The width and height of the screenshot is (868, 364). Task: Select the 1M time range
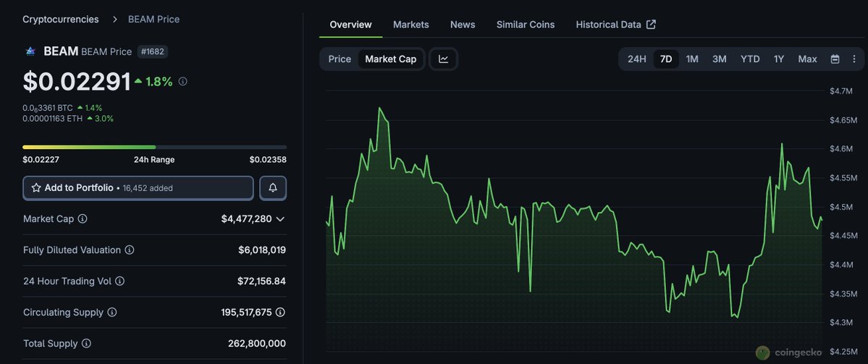coord(692,59)
